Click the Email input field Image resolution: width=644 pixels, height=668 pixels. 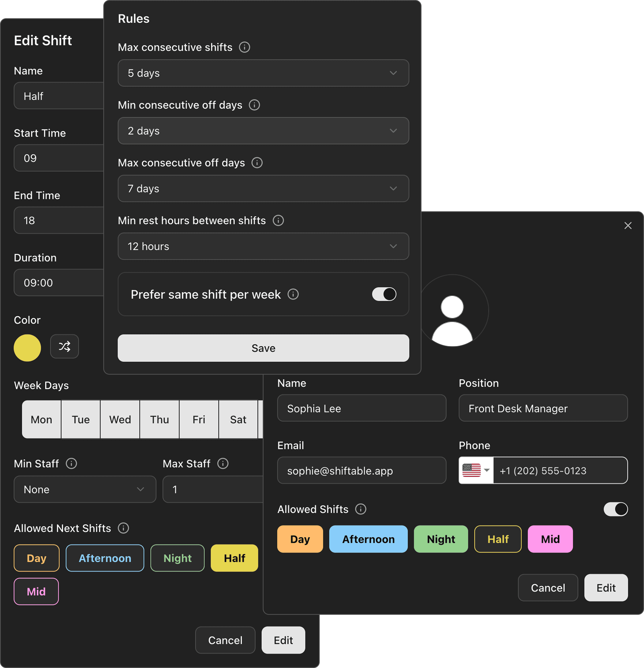click(361, 471)
